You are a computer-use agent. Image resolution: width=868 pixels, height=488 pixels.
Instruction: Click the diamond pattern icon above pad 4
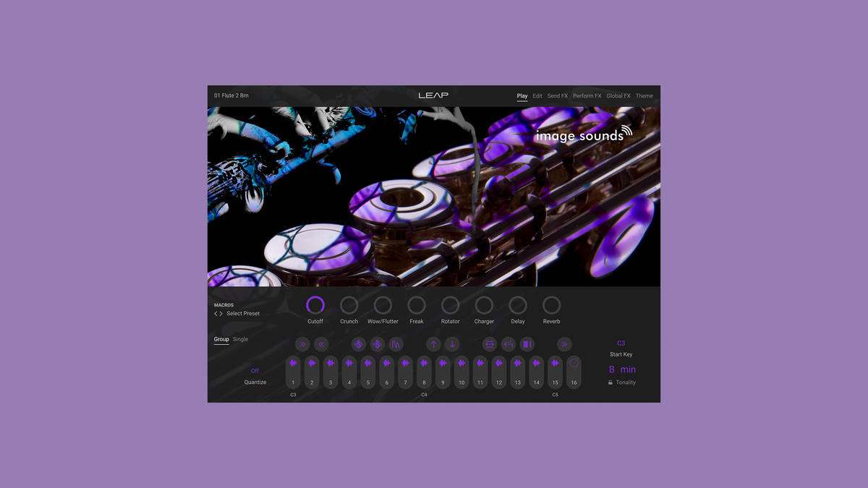[x=359, y=344]
